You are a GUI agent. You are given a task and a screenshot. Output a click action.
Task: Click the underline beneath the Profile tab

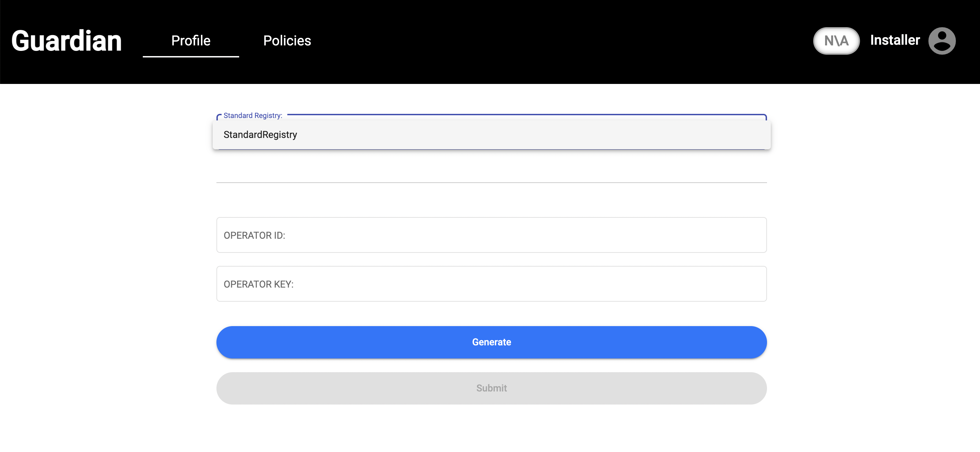pos(191,56)
